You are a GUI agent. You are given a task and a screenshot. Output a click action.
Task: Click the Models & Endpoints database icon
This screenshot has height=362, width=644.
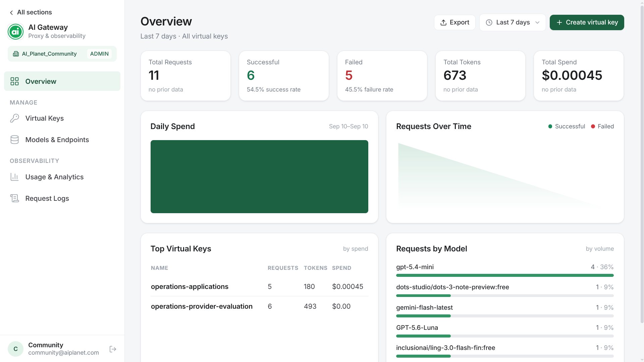[x=14, y=140]
